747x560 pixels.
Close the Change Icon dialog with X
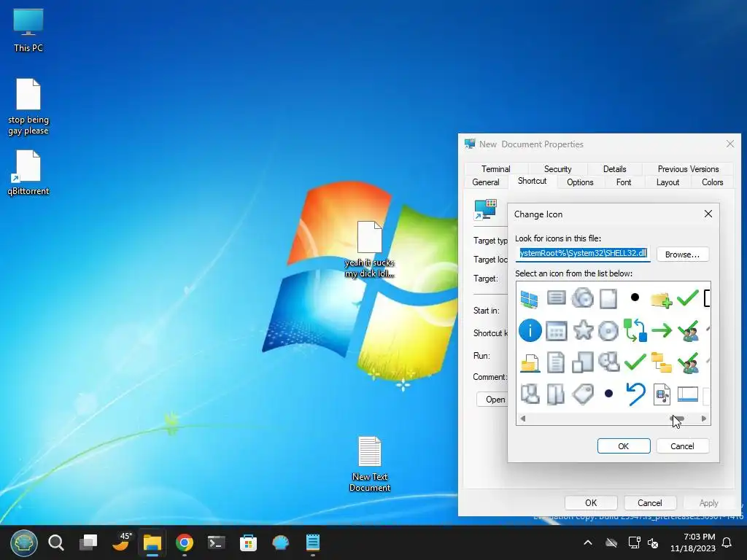click(x=708, y=214)
